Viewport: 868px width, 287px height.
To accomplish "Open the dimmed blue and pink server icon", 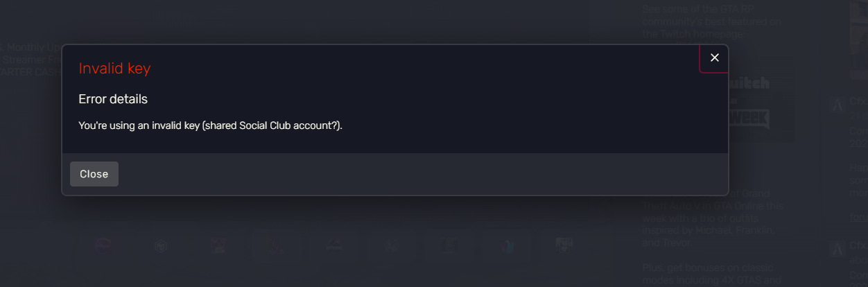I will (x=507, y=245).
